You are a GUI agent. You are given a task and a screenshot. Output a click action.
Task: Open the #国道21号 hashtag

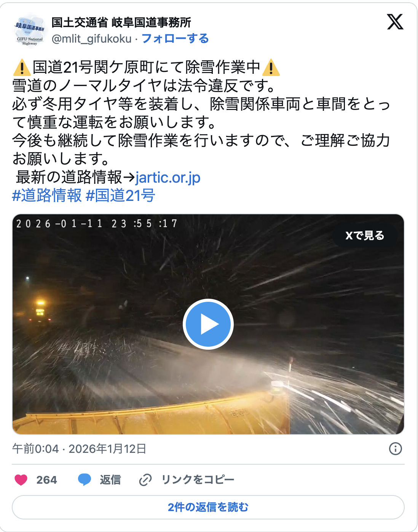pos(121,196)
